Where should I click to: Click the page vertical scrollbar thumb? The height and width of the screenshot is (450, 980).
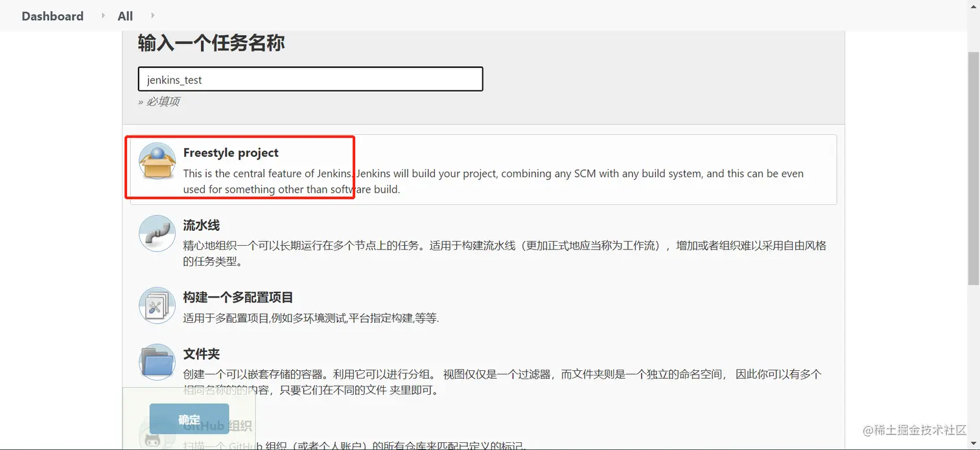tap(973, 168)
